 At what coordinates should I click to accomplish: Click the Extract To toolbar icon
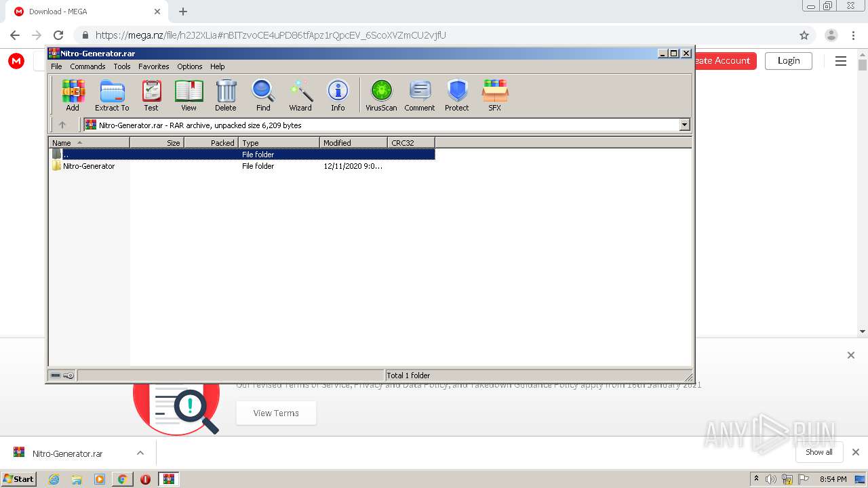pyautogui.click(x=112, y=95)
